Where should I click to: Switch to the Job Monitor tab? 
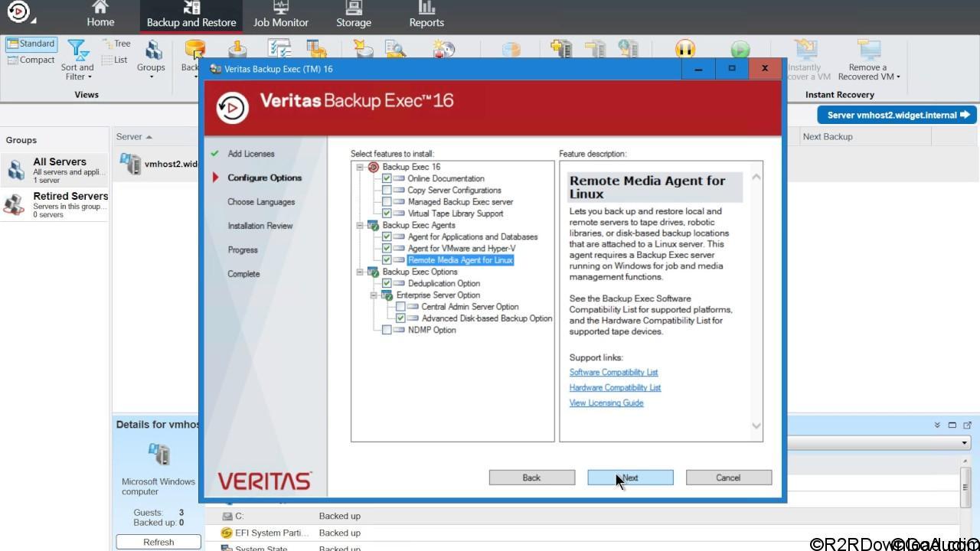pos(280,16)
